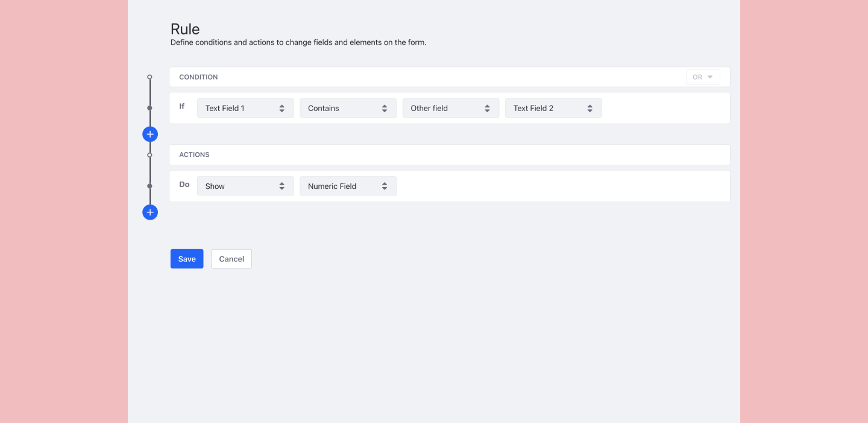
Task: Click the timeline node beside the ACTIONS header
Action: [150, 155]
